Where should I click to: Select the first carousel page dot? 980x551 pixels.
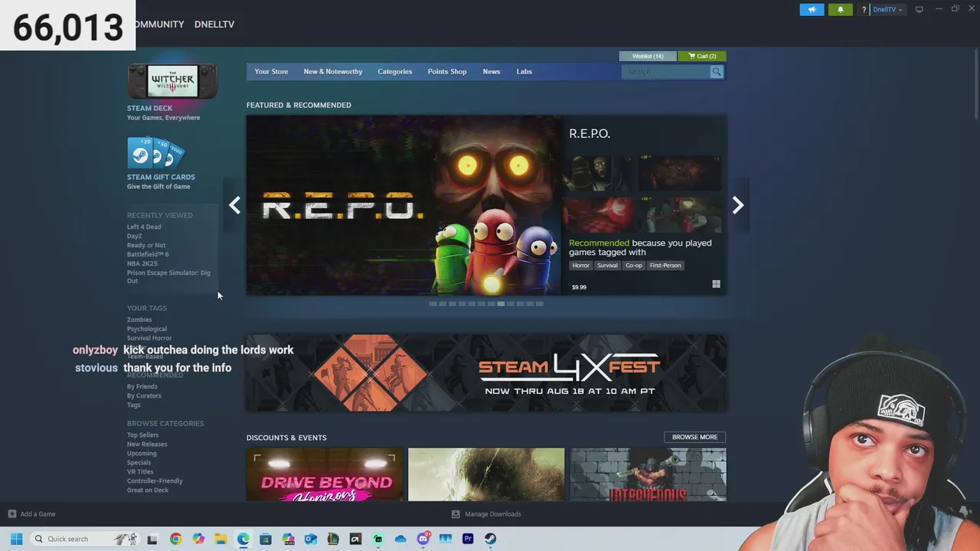click(433, 304)
